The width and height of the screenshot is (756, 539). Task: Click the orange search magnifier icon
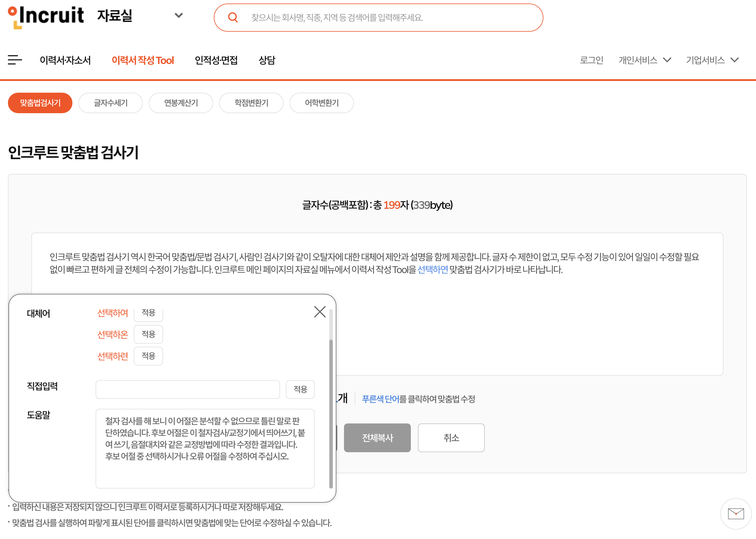click(233, 18)
